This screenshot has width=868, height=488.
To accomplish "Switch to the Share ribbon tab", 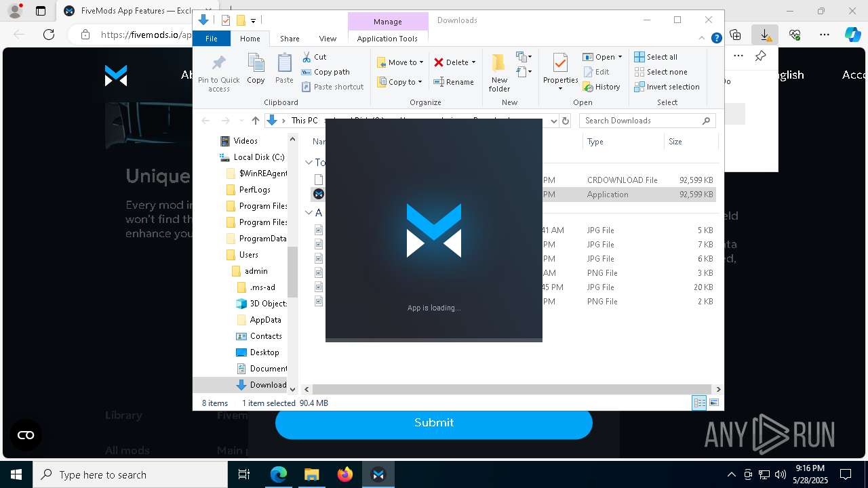I will [x=290, y=39].
